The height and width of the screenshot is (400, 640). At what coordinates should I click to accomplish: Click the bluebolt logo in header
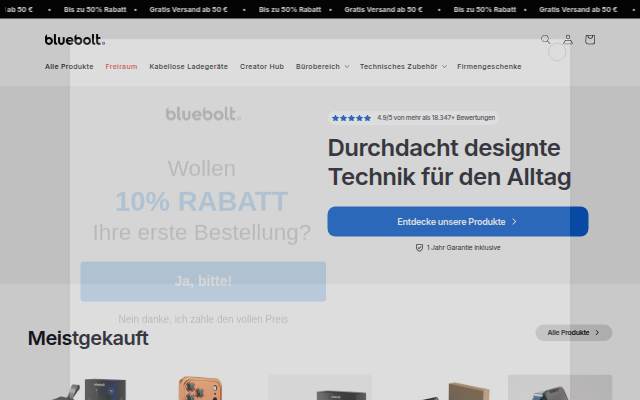click(75, 40)
